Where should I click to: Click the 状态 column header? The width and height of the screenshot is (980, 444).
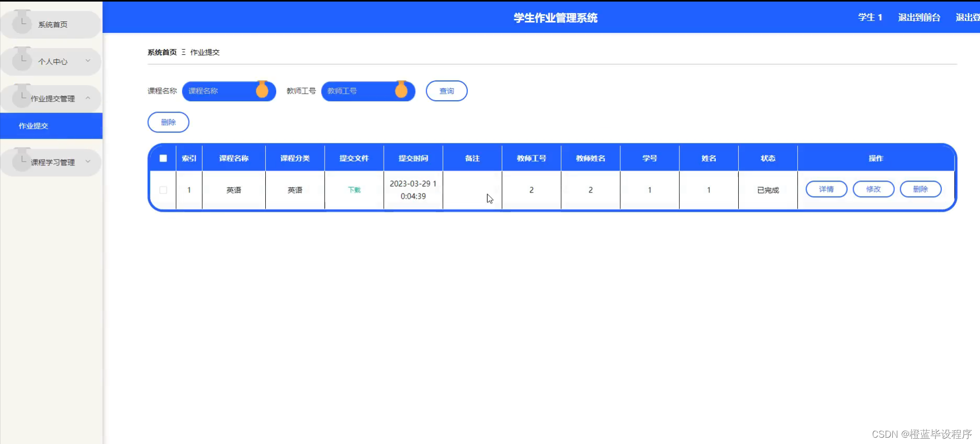[768, 158]
